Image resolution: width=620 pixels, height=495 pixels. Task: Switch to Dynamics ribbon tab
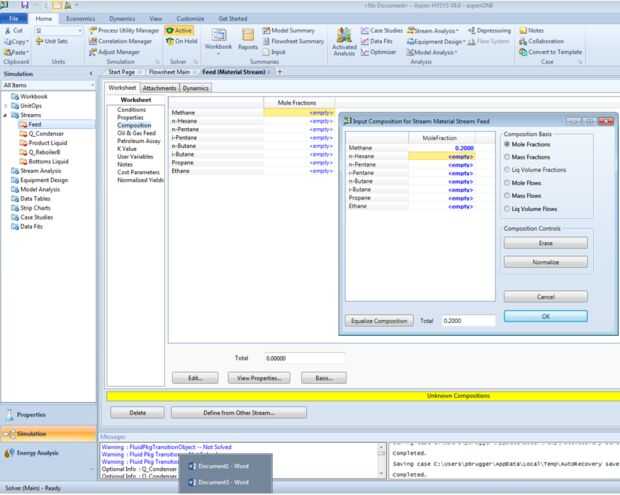(x=122, y=19)
